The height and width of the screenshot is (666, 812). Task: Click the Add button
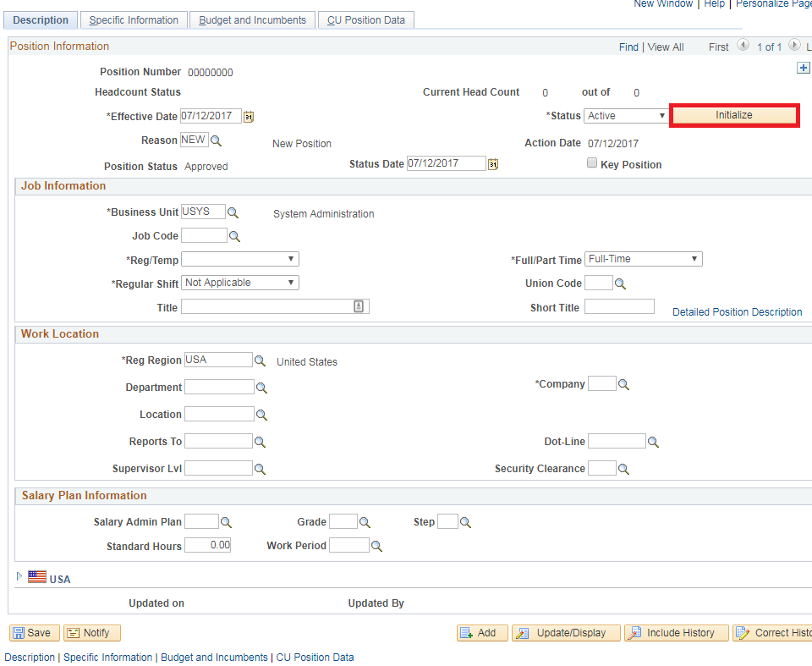(x=482, y=633)
